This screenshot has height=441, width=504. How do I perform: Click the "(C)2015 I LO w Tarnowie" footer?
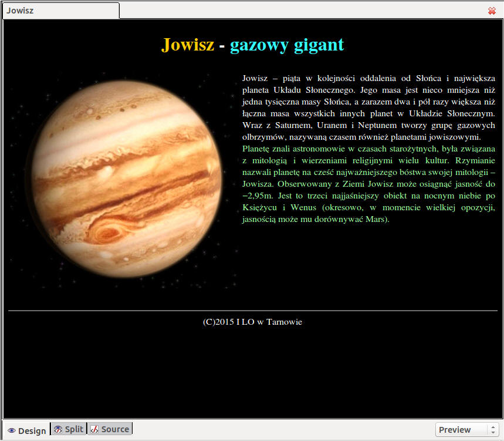[x=252, y=322]
